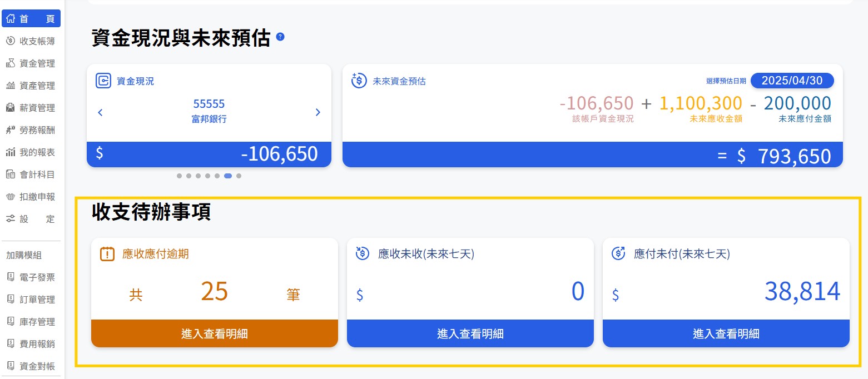
Task: Click the 應收未收 incoming money icon
Action: tap(363, 254)
